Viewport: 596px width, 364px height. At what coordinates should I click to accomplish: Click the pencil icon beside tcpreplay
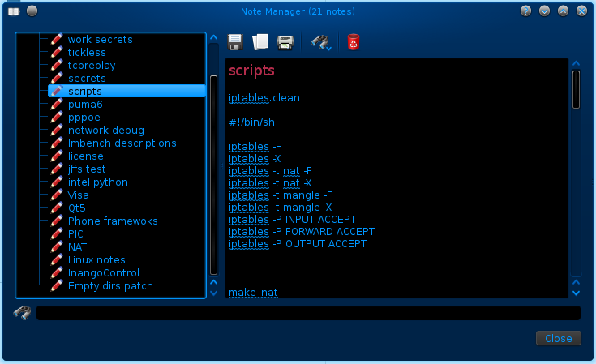(57, 65)
